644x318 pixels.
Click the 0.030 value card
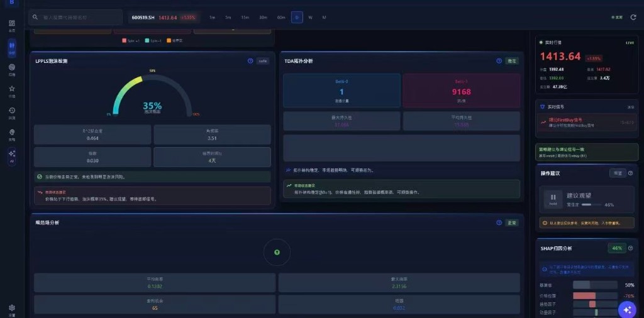(x=92, y=157)
